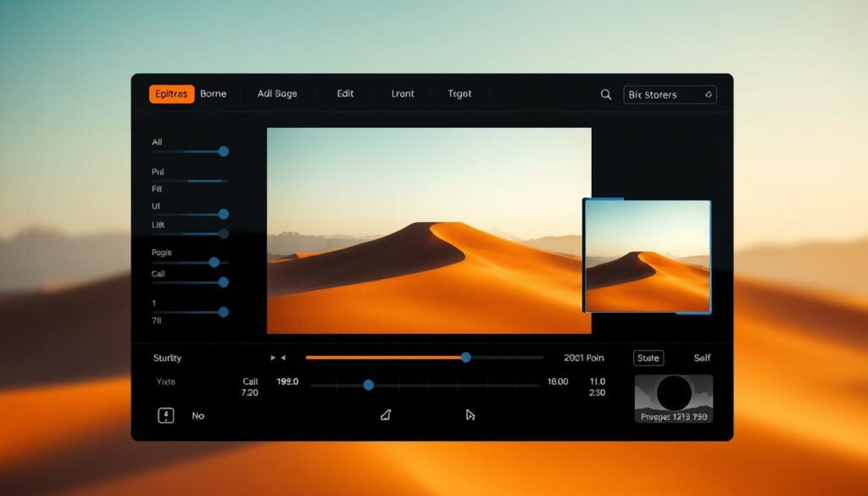This screenshot has height=496, width=868.
Task: Open the Edit menu item
Action: pyautogui.click(x=345, y=93)
